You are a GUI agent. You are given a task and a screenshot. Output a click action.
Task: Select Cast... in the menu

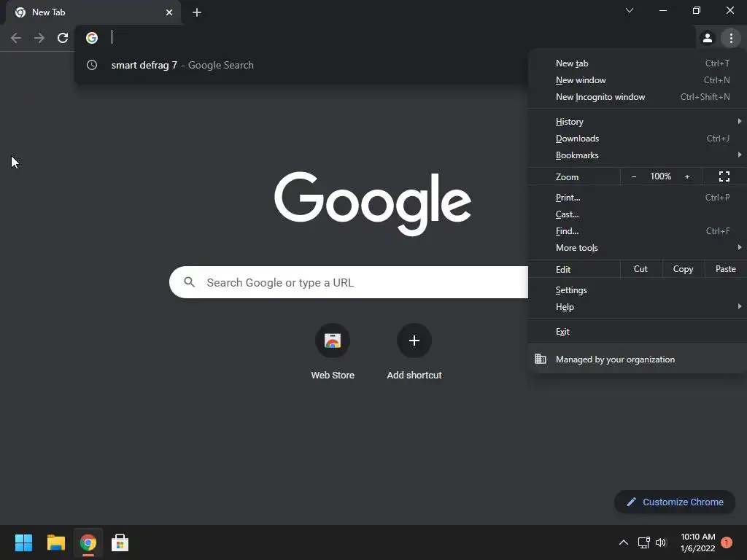[638, 214]
